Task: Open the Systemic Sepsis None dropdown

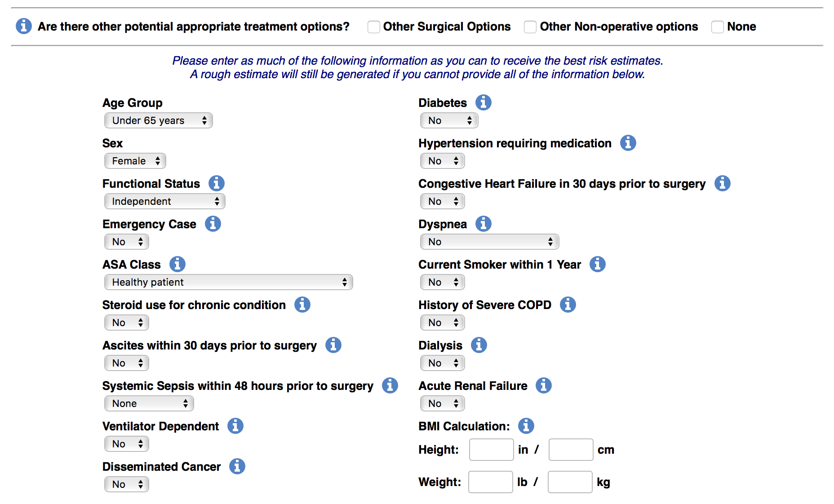Action: point(149,403)
